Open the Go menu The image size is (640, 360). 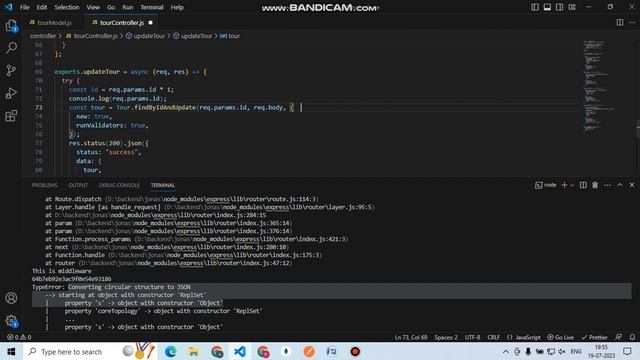click(111, 7)
